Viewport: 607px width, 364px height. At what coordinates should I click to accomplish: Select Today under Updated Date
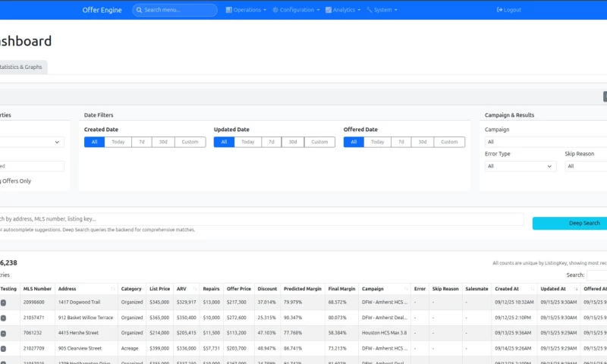pyautogui.click(x=248, y=142)
